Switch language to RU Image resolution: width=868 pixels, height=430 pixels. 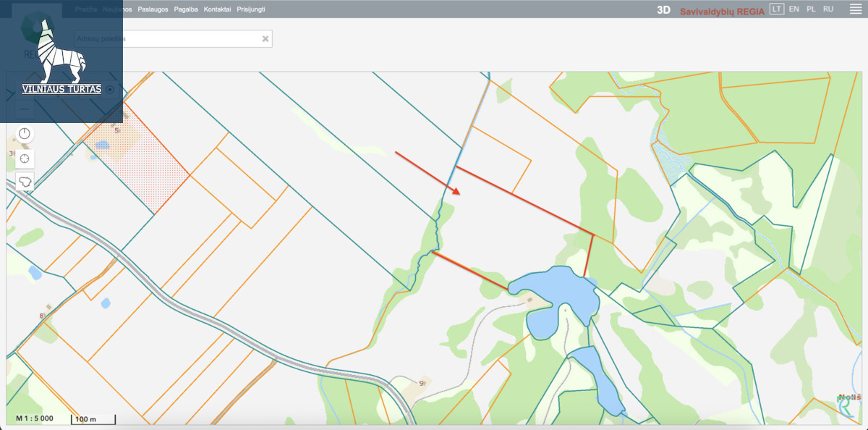pyautogui.click(x=828, y=9)
